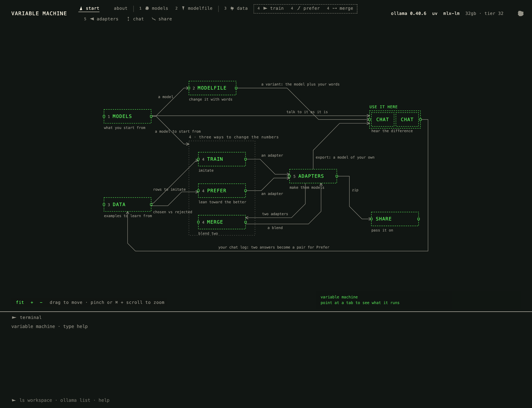The width and height of the screenshot is (532, 408).
Task: Click the data tab splat icon
Action: [x=232, y=8]
